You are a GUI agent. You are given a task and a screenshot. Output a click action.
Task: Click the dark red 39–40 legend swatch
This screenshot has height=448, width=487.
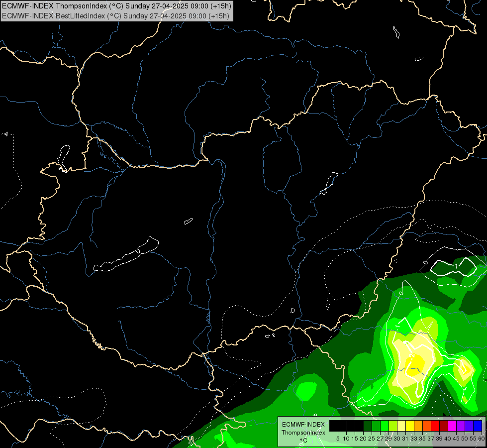point(444,426)
